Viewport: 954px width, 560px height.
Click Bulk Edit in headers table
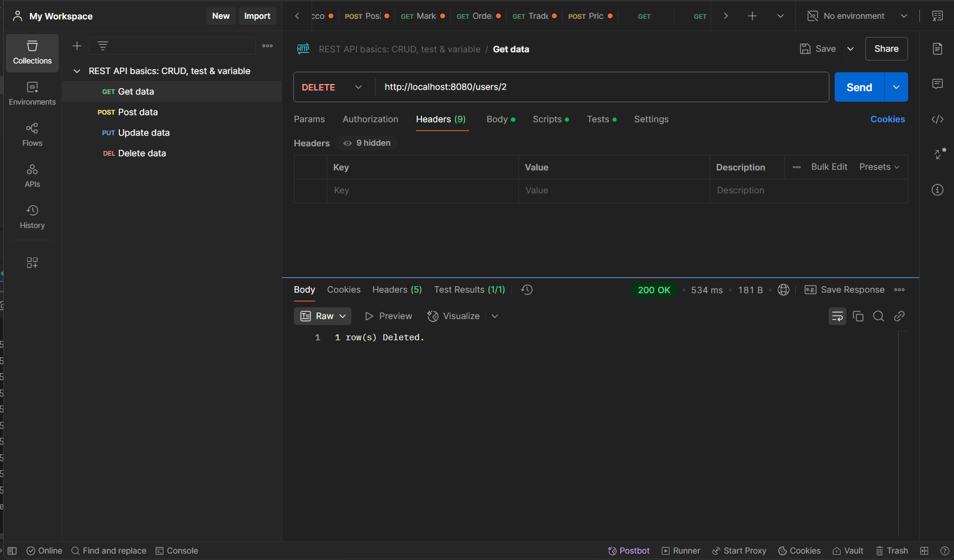(x=829, y=167)
